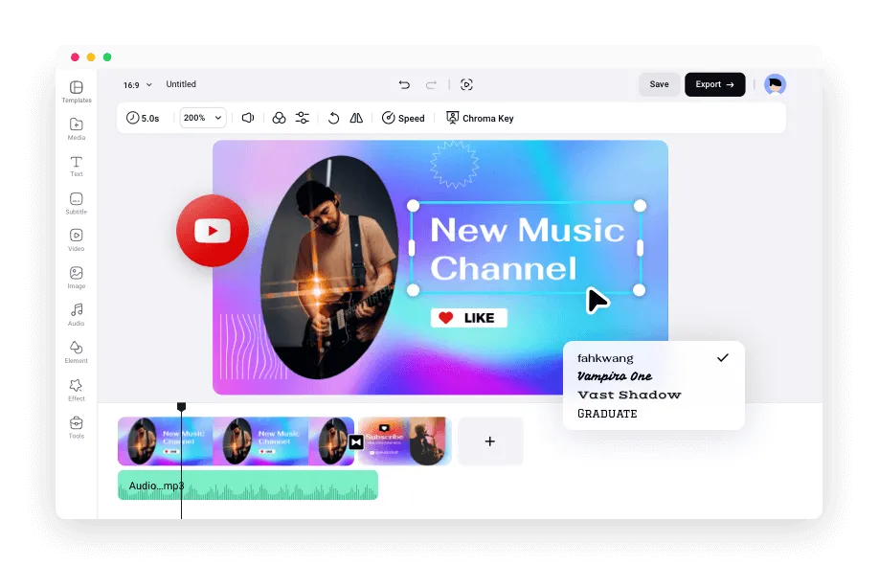This screenshot has height=588, width=879.
Task: Open the Chroma Key tool
Action: pyautogui.click(x=479, y=118)
